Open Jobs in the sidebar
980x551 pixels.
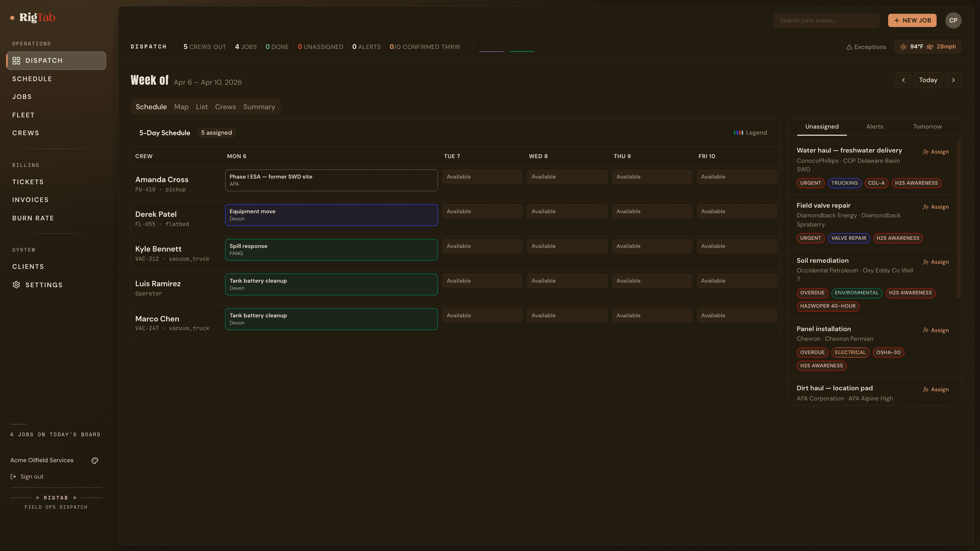22,97
